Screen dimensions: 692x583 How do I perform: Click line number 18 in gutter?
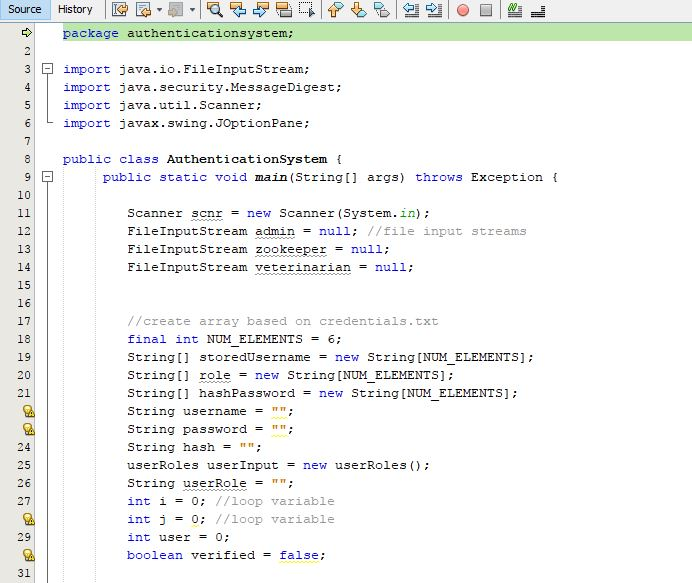click(24, 339)
